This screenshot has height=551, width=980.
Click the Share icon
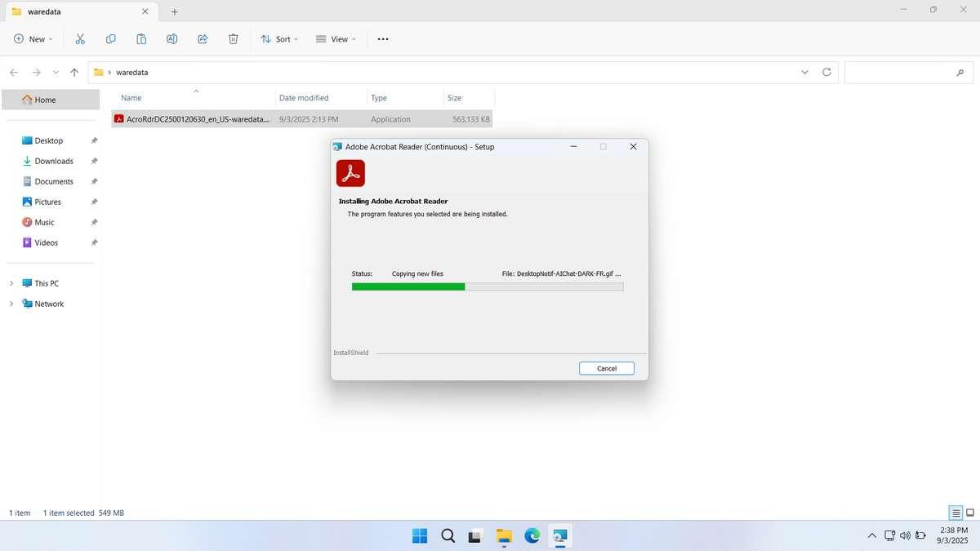click(x=203, y=38)
